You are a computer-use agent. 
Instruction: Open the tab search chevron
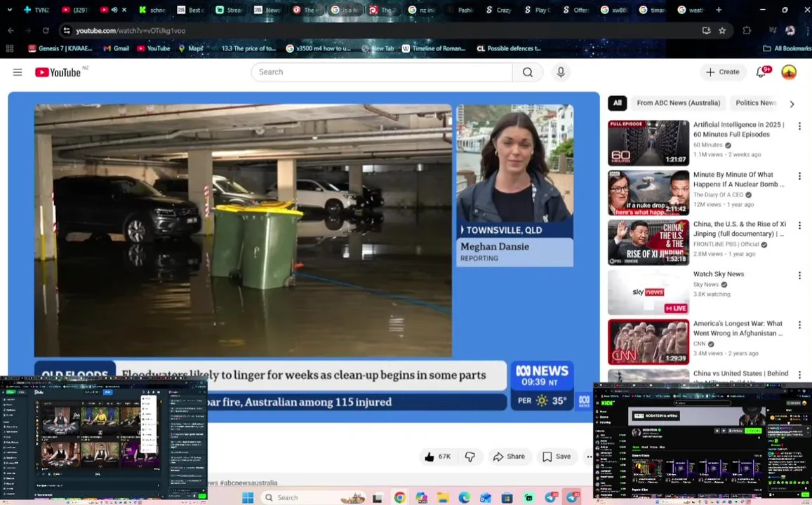(x=9, y=10)
